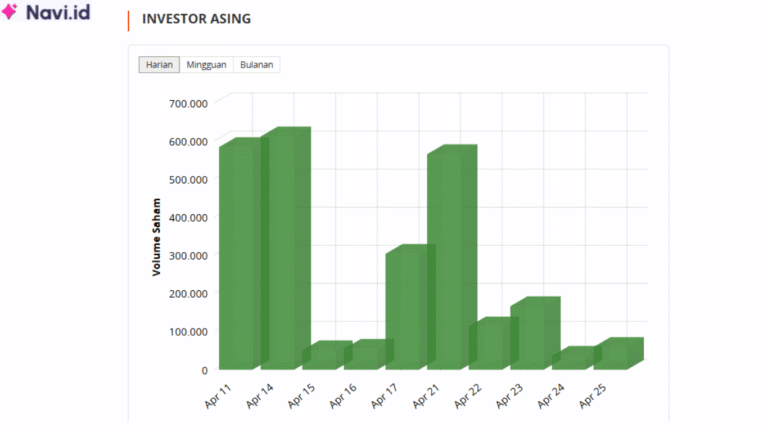Click the tallest bar for Apr 14
The height and width of the screenshot is (432, 768).
click(285, 250)
